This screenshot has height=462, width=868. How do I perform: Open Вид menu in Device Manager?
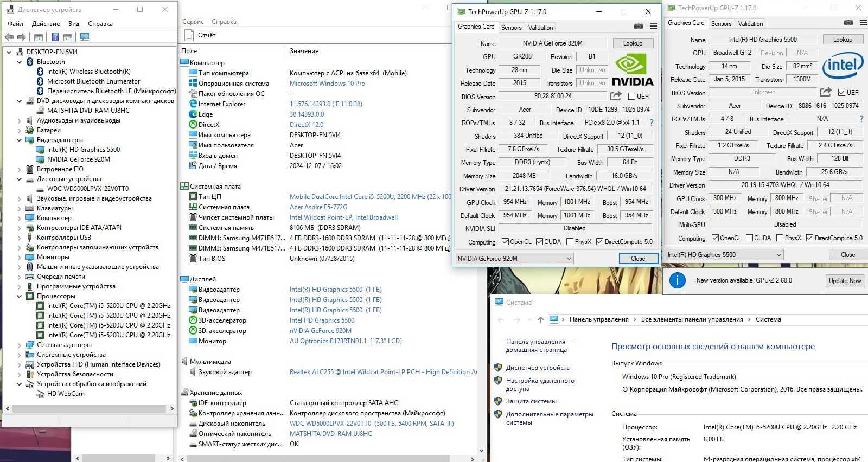click(74, 24)
